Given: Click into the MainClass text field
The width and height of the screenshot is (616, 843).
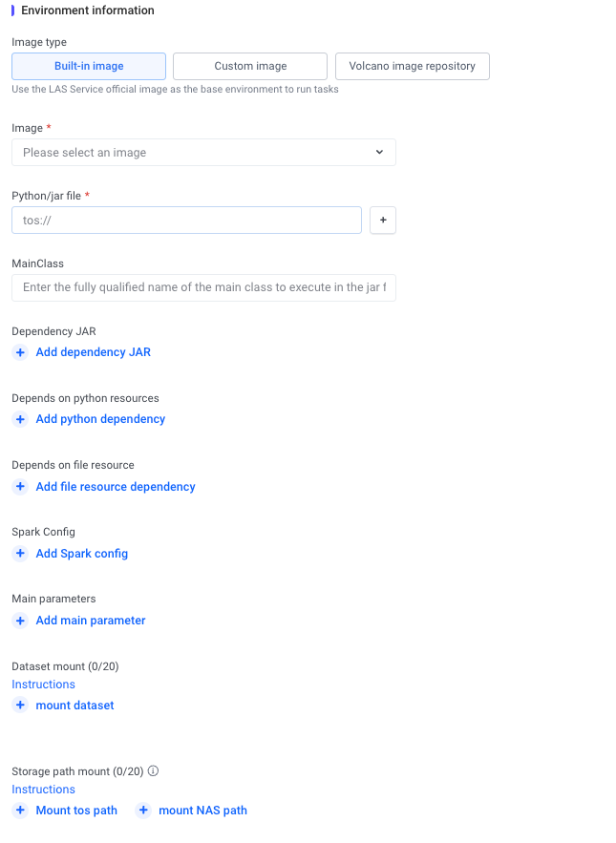Looking at the screenshot, I should pyautogui.click(x=203, y=287).
